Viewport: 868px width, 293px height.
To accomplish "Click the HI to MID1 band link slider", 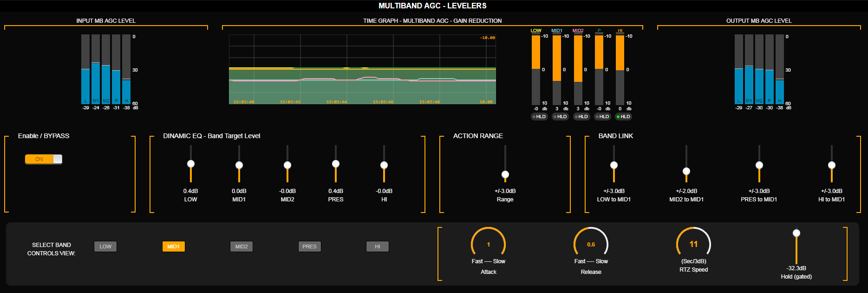I will [x=832, y=165].
